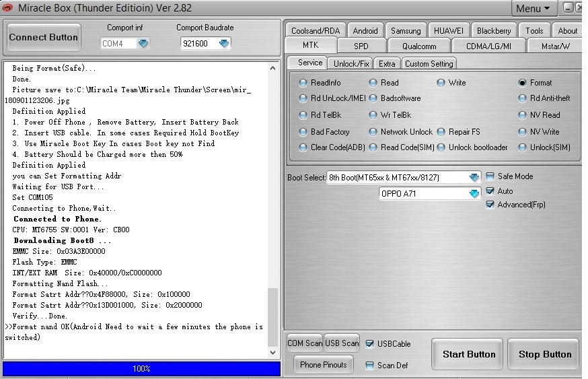Viewport: 588px width, 379px height.
Task: Toggle the USBCable checkbox
Action: click(369, 344)
